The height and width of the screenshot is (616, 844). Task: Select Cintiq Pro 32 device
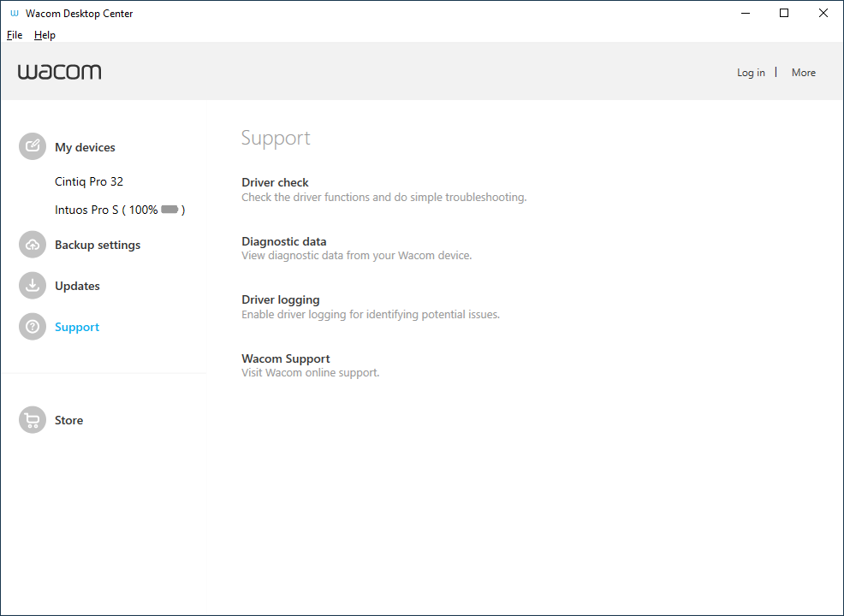click(x=89, y=182)
